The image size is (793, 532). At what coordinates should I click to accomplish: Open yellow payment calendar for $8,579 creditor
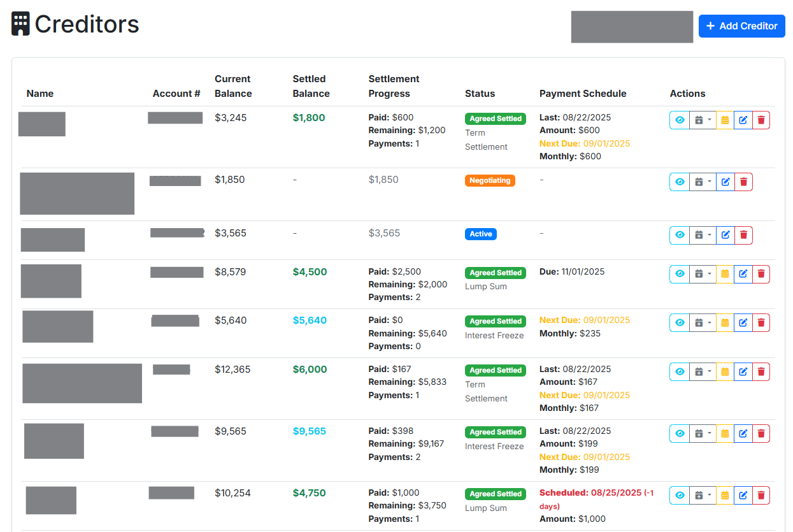point(725,274)
